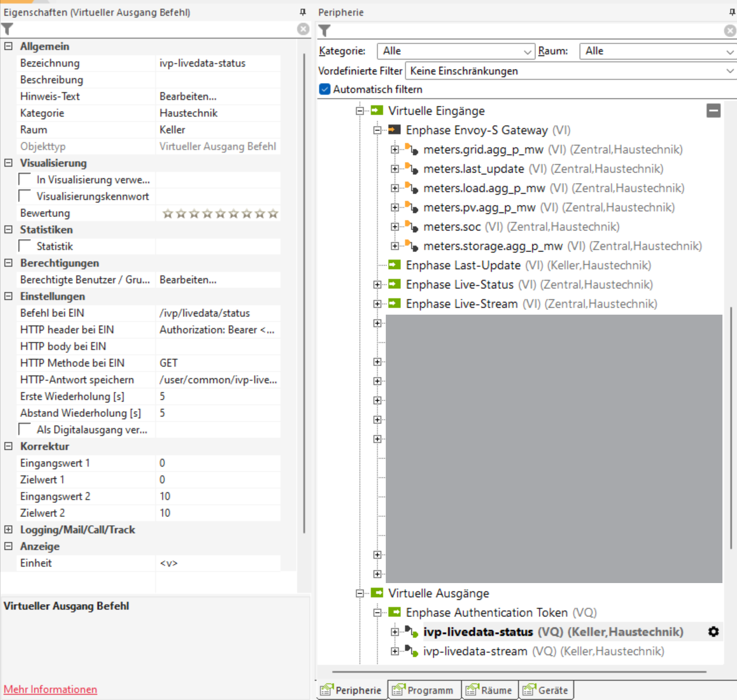
Task: Click the collapse-all minus button in tree
Action: click(713, 111)
